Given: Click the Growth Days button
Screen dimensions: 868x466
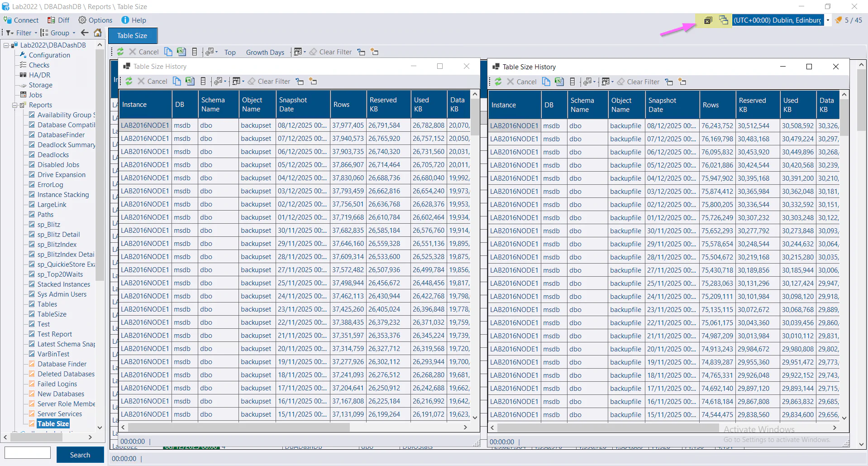Looking at the screenshot, I should click(265, 52).
